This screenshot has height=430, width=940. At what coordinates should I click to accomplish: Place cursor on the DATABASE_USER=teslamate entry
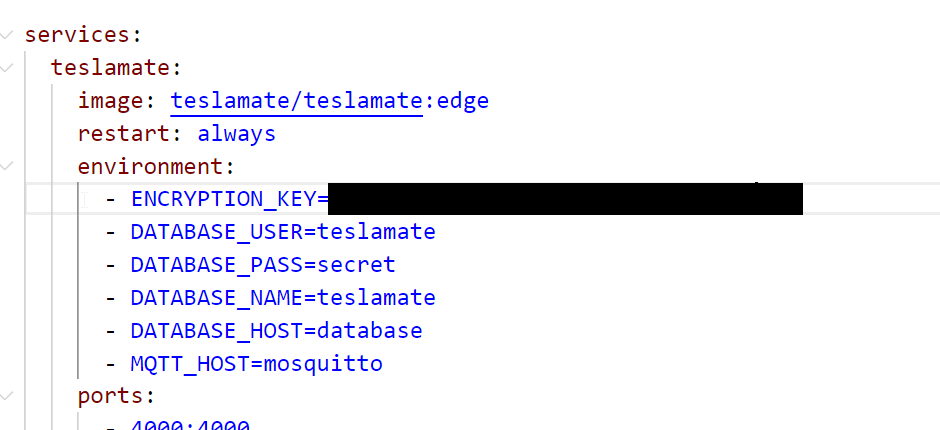pyautogui.click(x=283, y=232)
